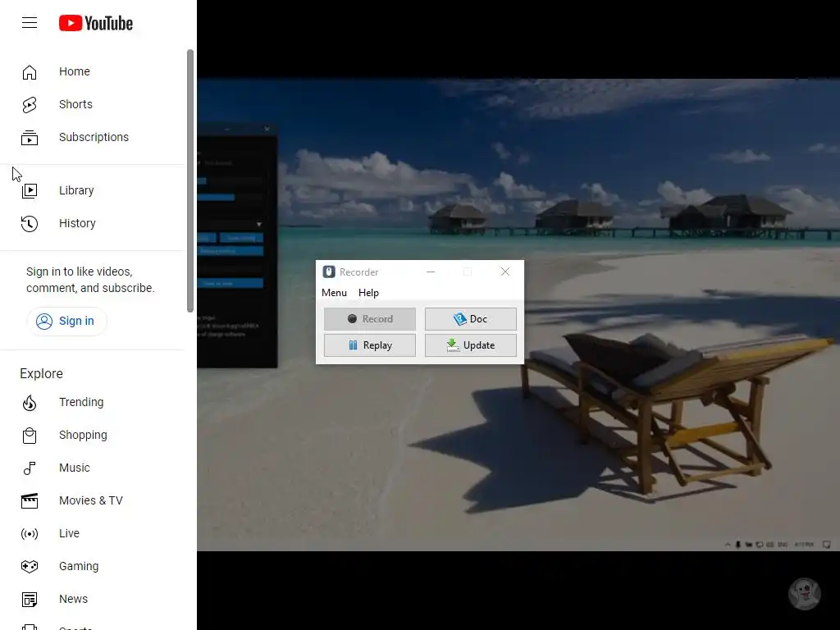Click the News newspaper icon
Screen dimensions: 840x630
[x=30, y=600]
